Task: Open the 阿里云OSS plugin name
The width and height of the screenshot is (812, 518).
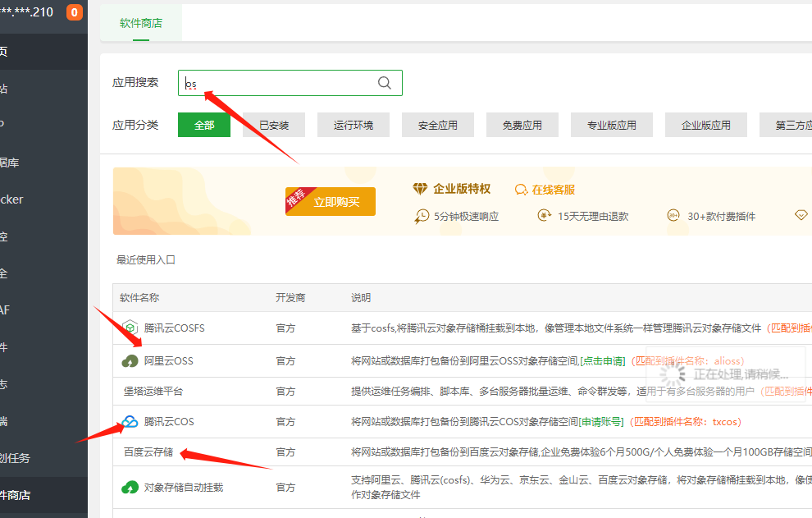Action: pos(168,361)
